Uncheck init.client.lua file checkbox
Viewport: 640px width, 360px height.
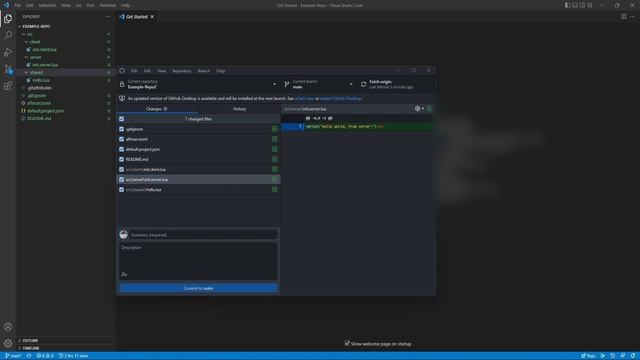(121, 169)
